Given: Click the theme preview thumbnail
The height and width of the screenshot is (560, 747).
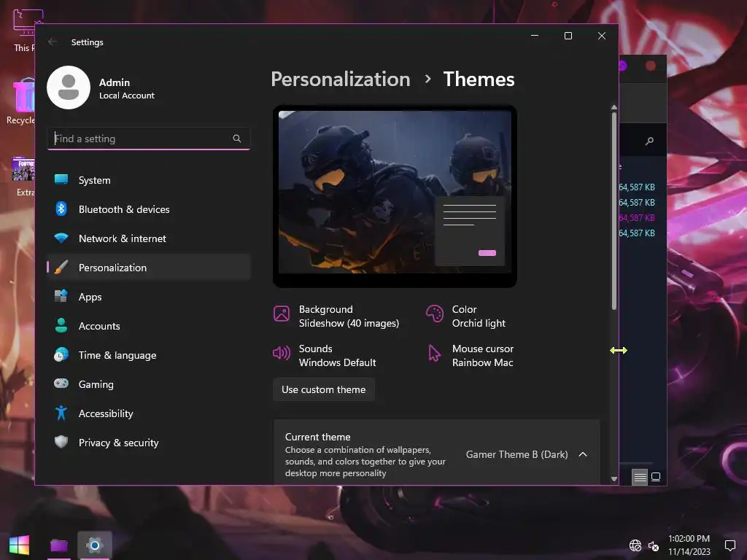Looking at the screenshot, I should tap(395, 196).
